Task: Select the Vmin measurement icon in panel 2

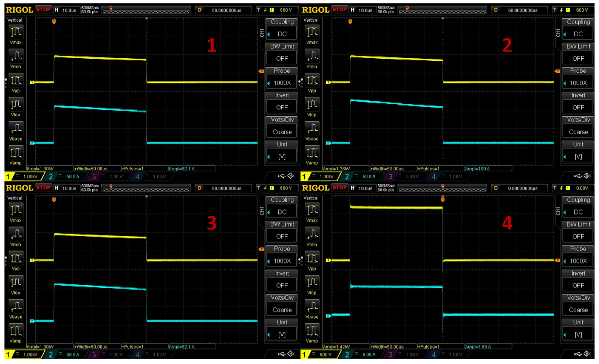Action: click(312, 56)
